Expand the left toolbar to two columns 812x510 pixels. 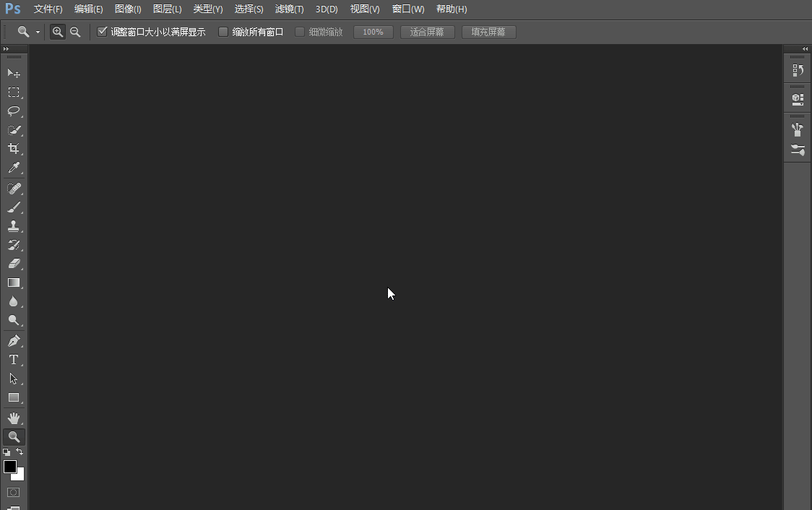(x=7, y=48)
